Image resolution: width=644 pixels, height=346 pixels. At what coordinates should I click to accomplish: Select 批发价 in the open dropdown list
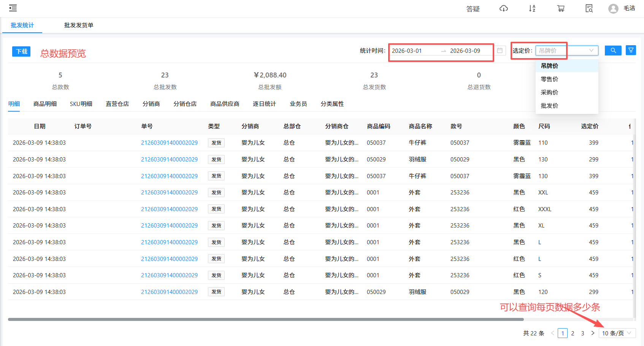coord(549,106)
